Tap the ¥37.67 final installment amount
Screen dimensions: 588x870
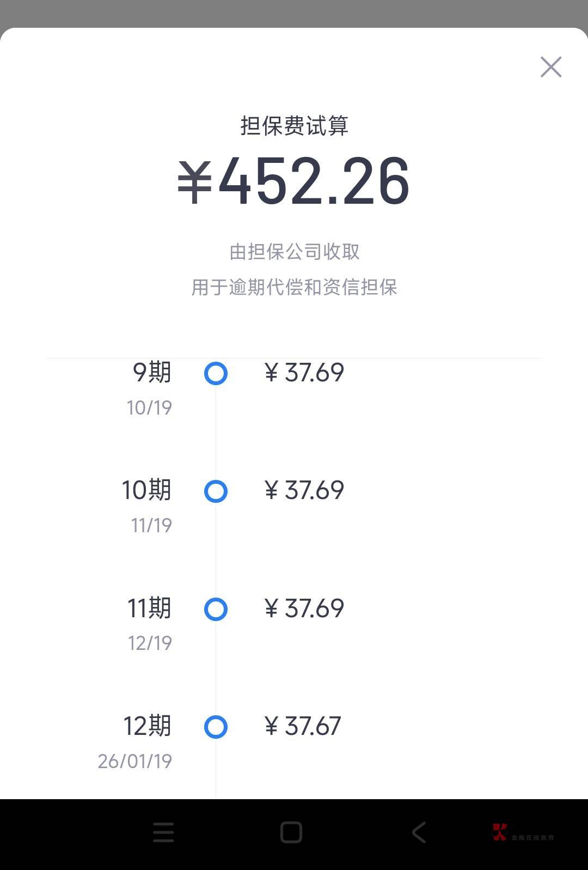click(303, 726)
